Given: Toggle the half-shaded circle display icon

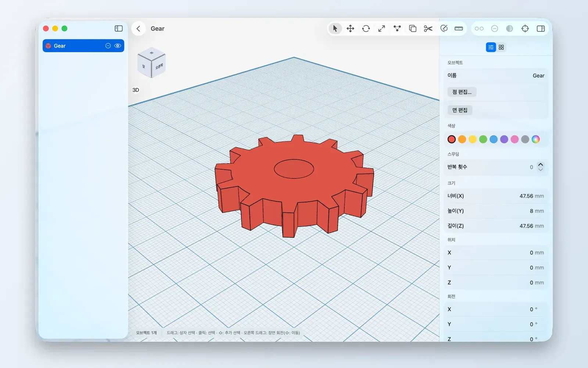Looking at the screenshot, I should (x=510, y=29).
